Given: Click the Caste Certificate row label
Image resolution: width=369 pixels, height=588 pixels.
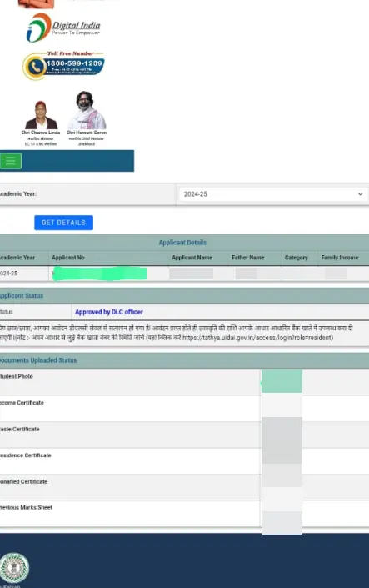Looking at the screenshot, I should pos(19,429).
